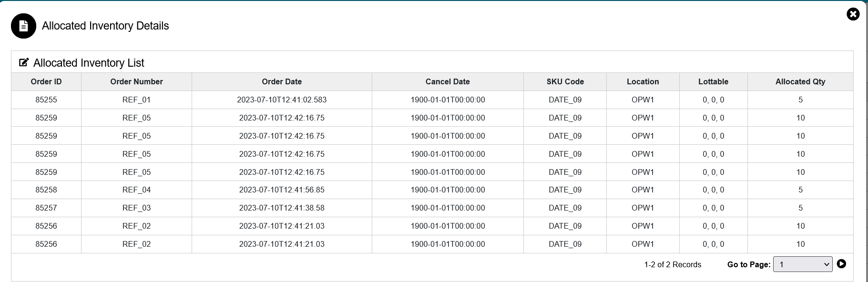Screen dimensions: 868x282
Task: Select order ID 85255 cell
Action: [46, 100]
